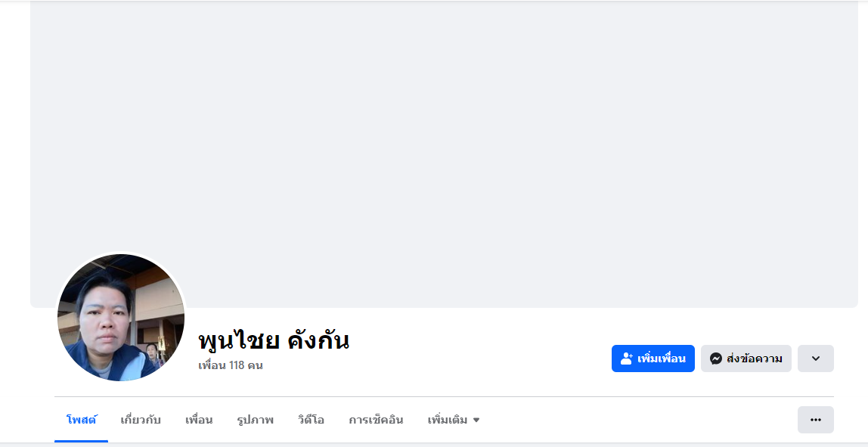This screenshot has height=447, width=868.
Task: Open the วิดีโอ tab
Action: 311,420
